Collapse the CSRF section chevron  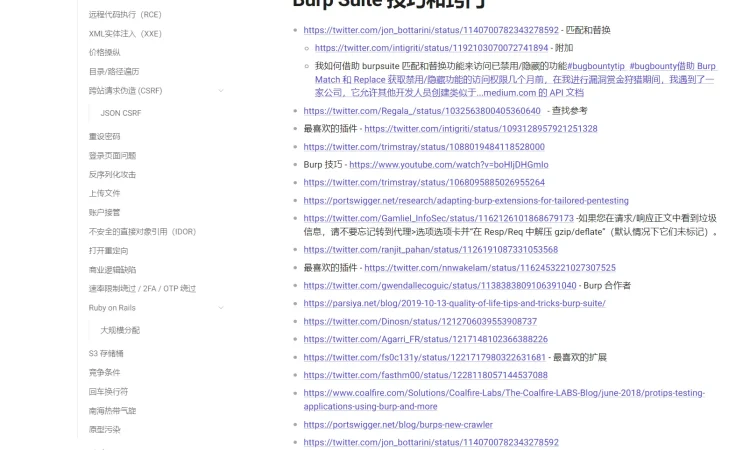[221, 90]
